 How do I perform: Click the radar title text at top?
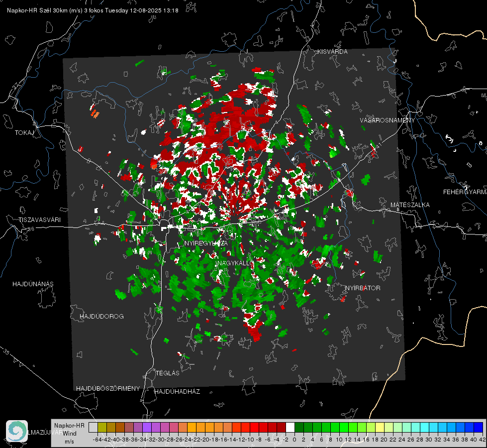[x=93, y=10]
